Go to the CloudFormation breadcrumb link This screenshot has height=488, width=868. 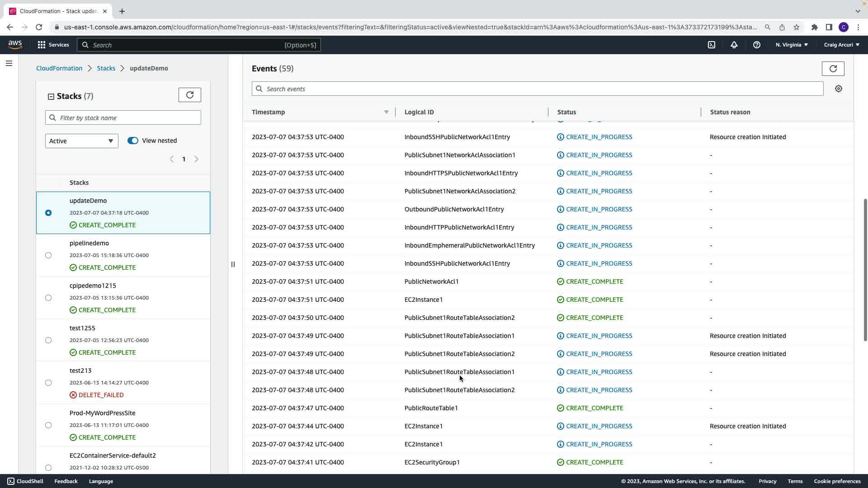(x=59, y=68)
